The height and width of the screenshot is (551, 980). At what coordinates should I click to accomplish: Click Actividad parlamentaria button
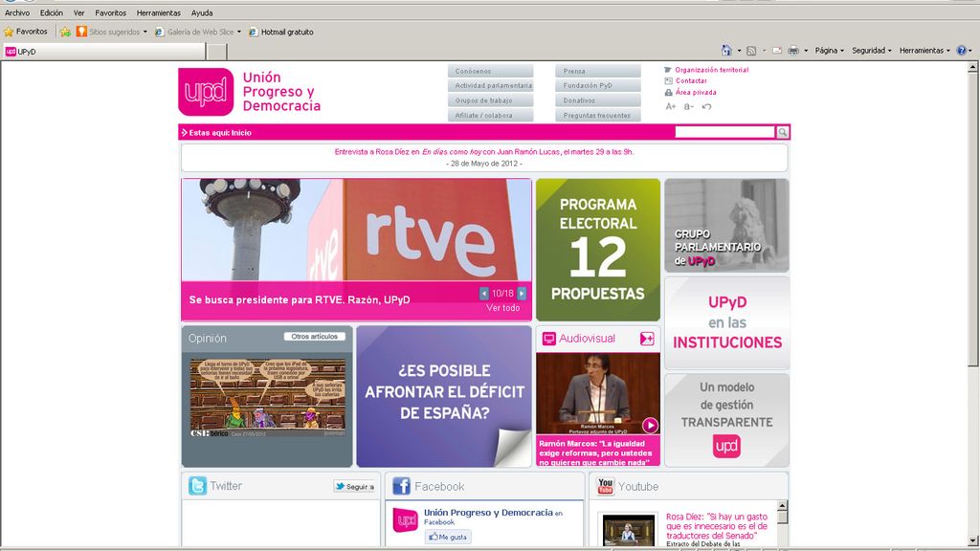coord(491,85)
